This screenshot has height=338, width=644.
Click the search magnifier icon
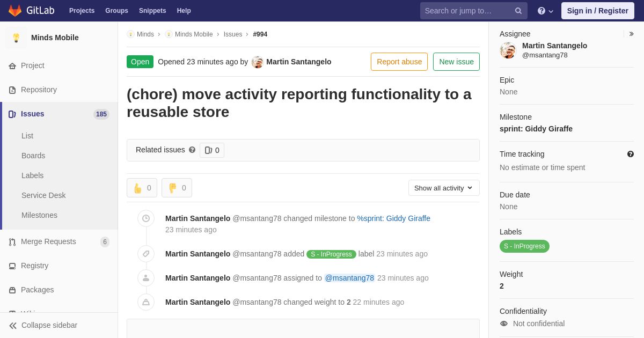[x=518, y=11]
